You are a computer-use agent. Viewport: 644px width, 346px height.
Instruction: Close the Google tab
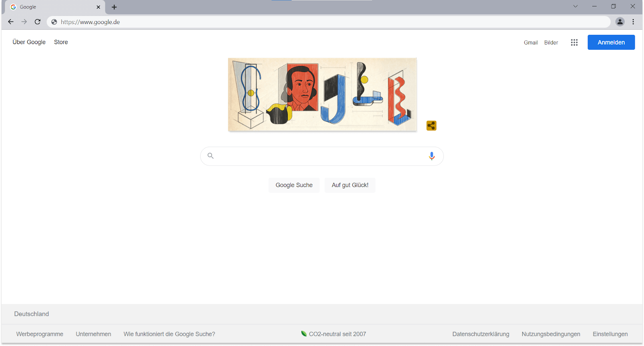coord(99,7)
